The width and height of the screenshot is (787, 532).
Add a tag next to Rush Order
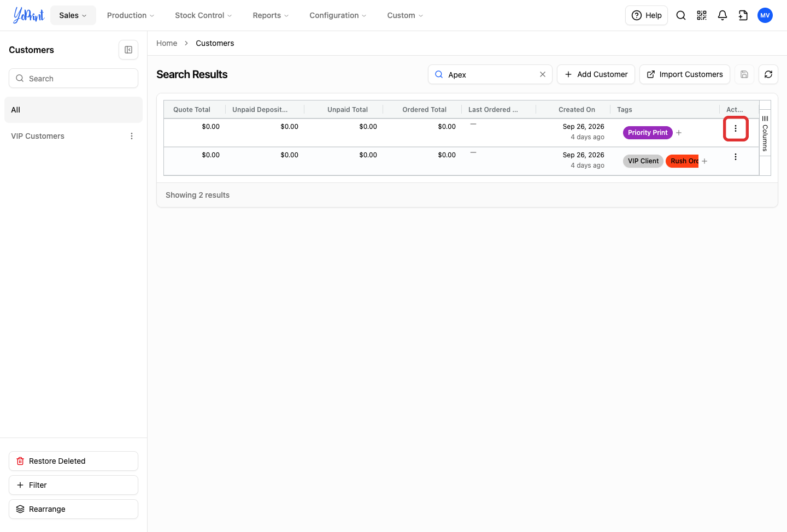(704, 161)
